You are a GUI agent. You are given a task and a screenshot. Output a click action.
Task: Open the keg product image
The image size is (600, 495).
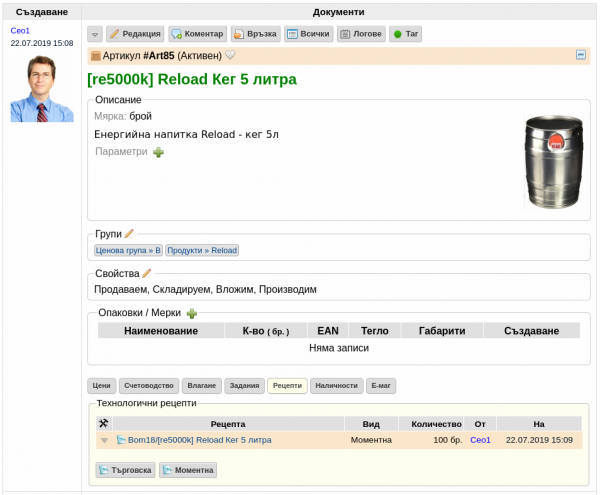coord(554,162)
